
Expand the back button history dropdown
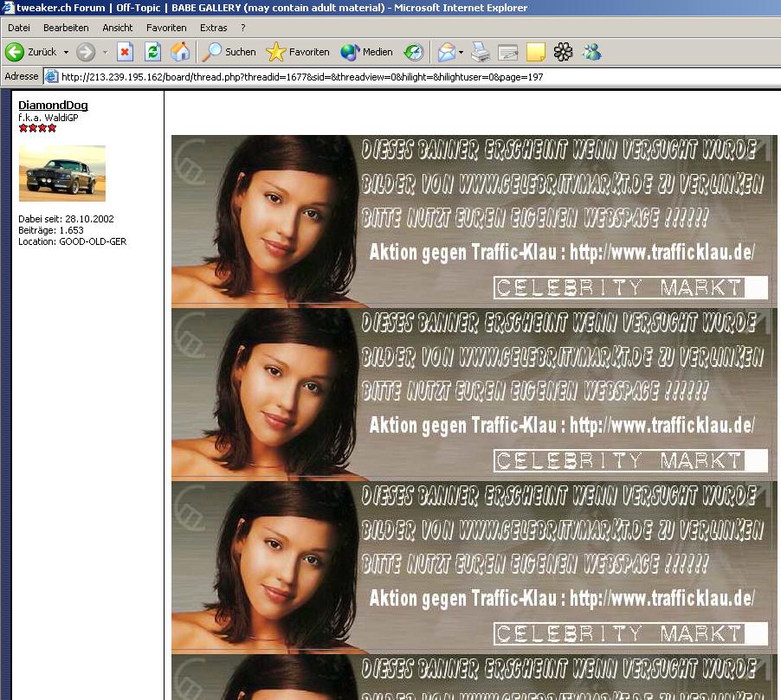pos(66,52)
